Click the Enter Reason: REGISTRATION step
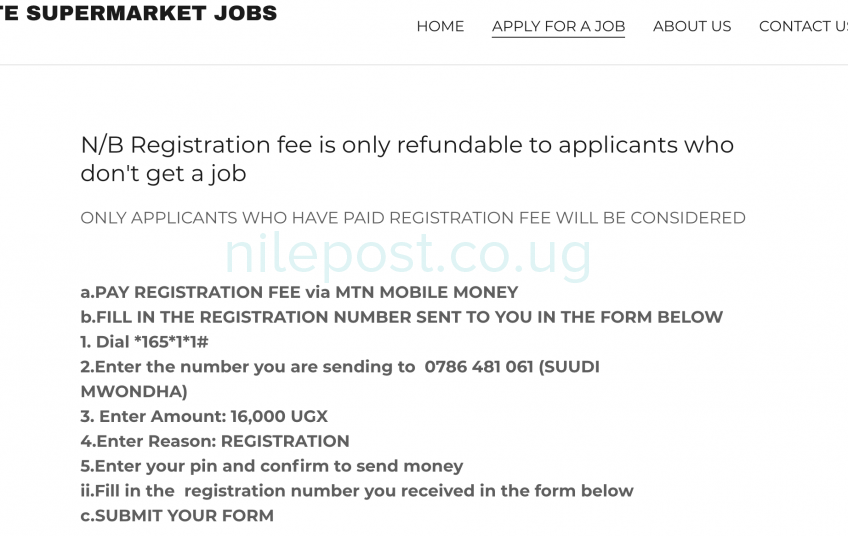This screenshot has height=536, width=848. pyautogui.click(x=215, y=441)
